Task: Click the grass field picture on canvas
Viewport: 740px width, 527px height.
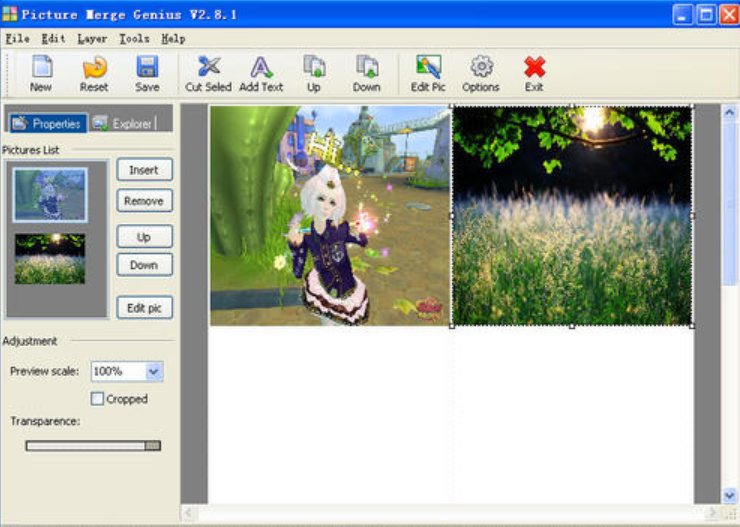Action: (x=572, y=216)
